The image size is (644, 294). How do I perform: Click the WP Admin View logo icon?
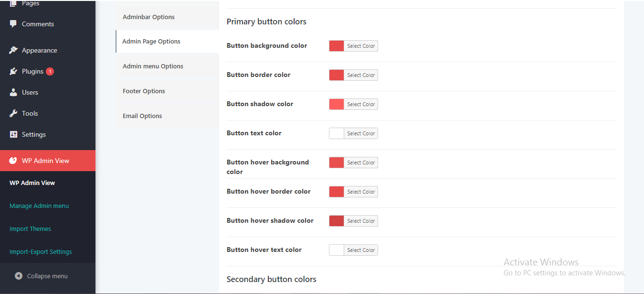click(13, 161)
